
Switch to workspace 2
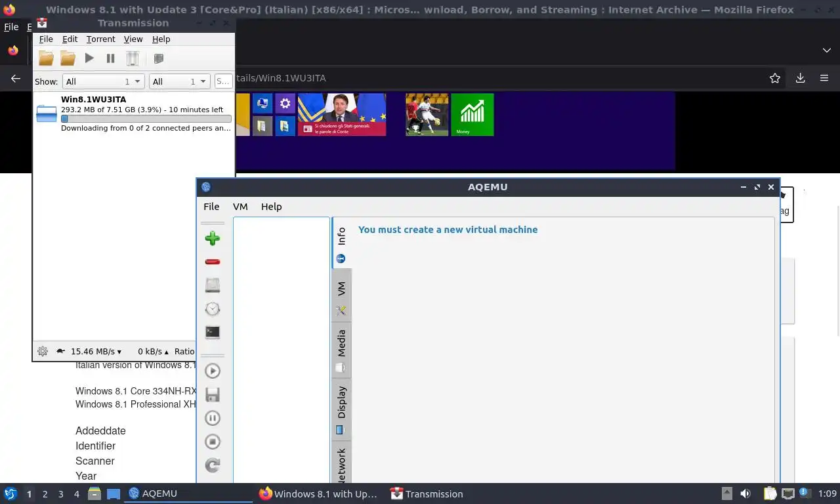[45, 493]
